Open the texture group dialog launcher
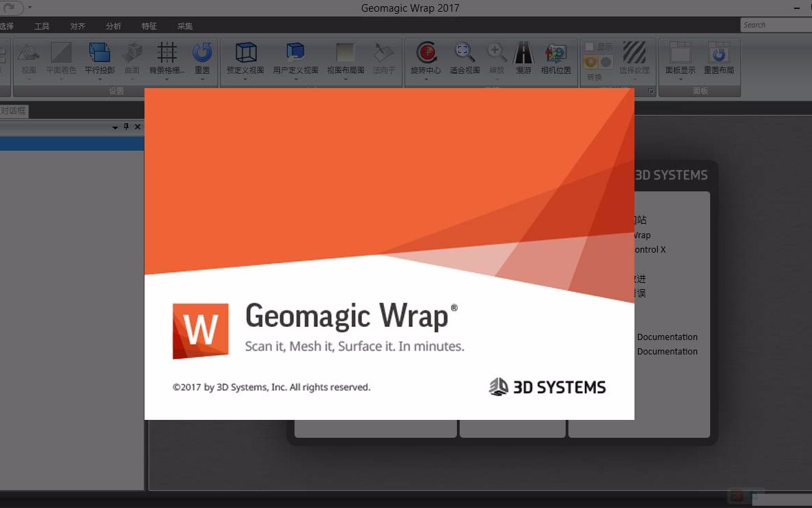This screenshot has height=508, width=812. point(651,91)
